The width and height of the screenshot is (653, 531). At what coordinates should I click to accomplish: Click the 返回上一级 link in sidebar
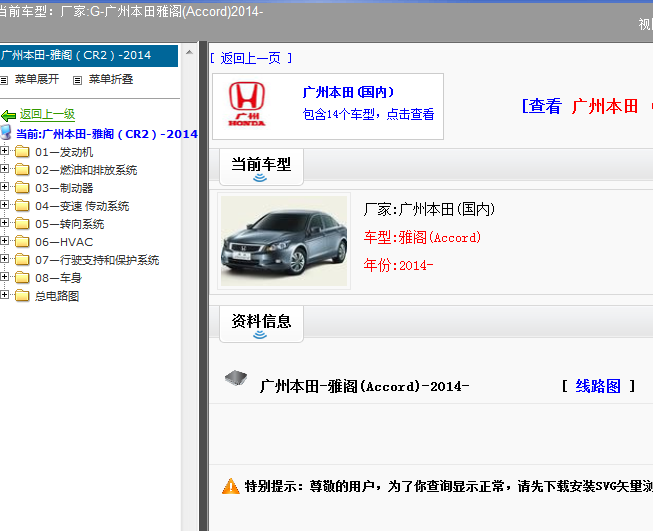click(47, 115)
